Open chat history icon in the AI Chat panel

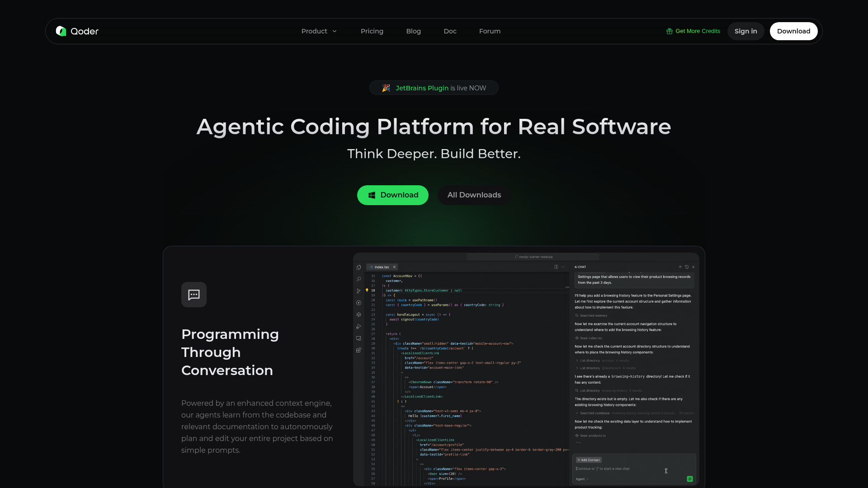click(x=686, y=267)
